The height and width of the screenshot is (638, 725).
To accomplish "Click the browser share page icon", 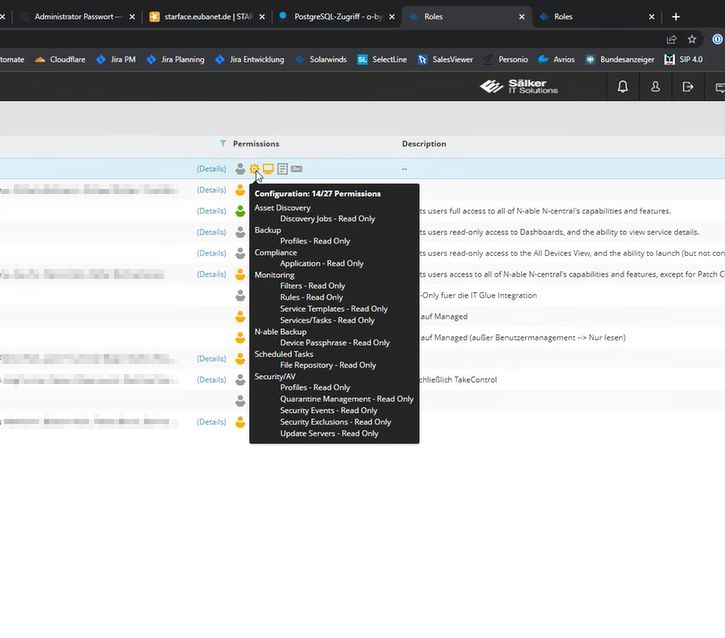I will (671, 39).
